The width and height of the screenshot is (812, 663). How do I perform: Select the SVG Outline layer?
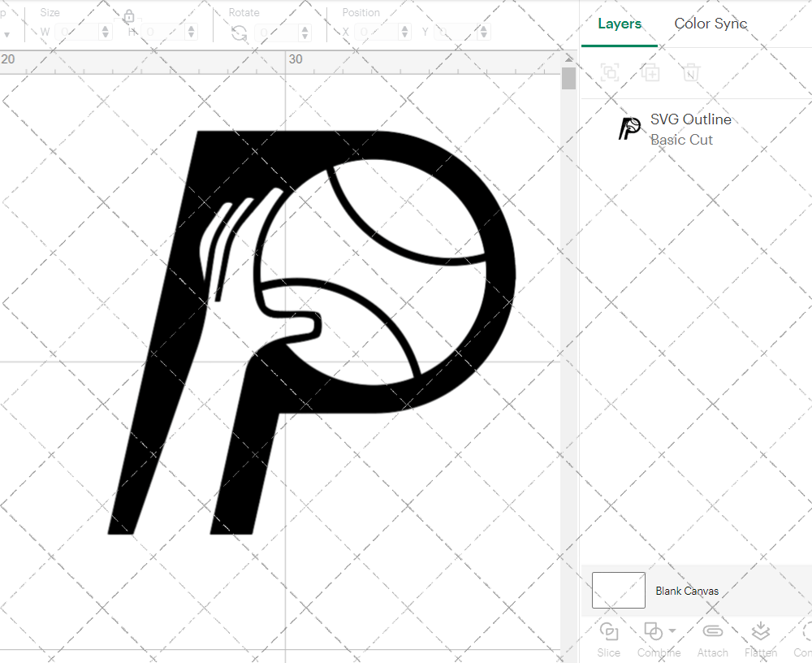pyautogui.click(x=690, y=119)
